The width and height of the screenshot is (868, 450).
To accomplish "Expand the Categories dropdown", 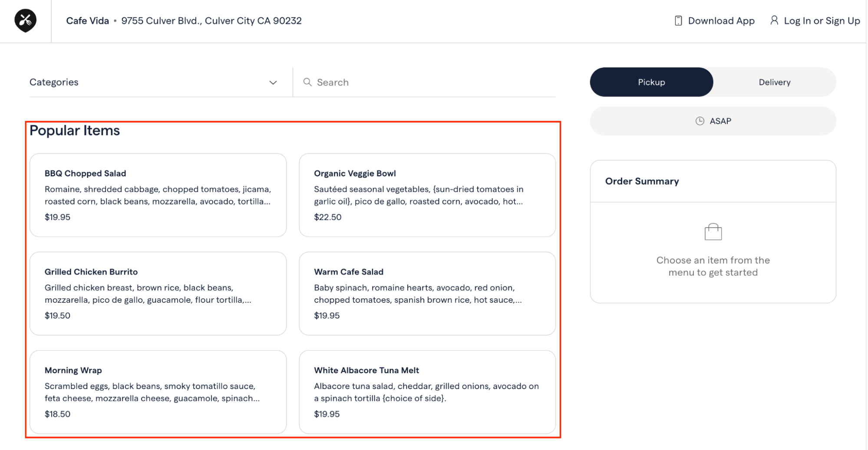I will pyautogui.click(x=152, y=82).
